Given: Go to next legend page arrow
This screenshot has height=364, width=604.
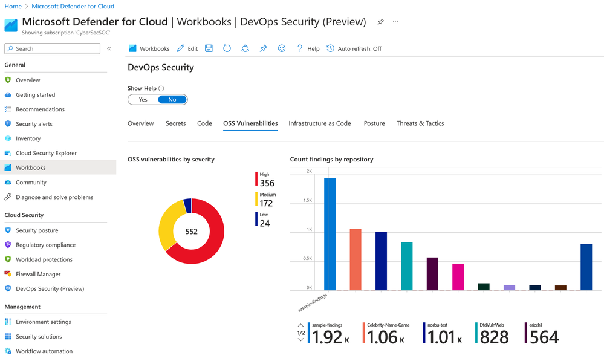Looking at the screenshot, I should click(x=301, y=340).
